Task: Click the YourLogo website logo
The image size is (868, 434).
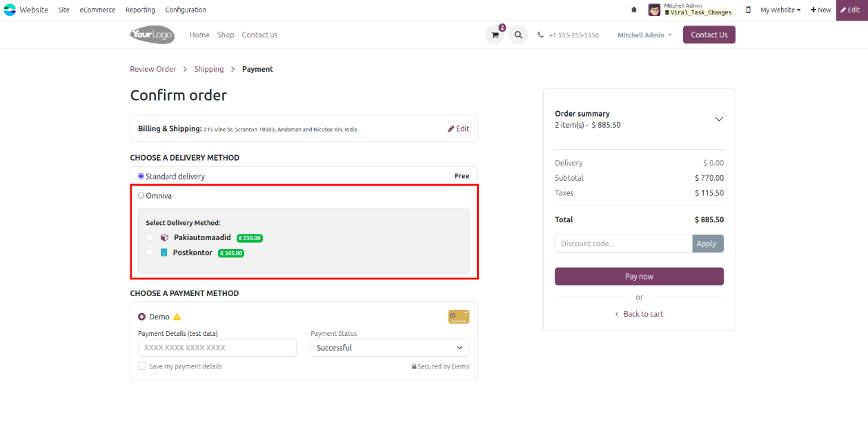Action: point(152,35)
